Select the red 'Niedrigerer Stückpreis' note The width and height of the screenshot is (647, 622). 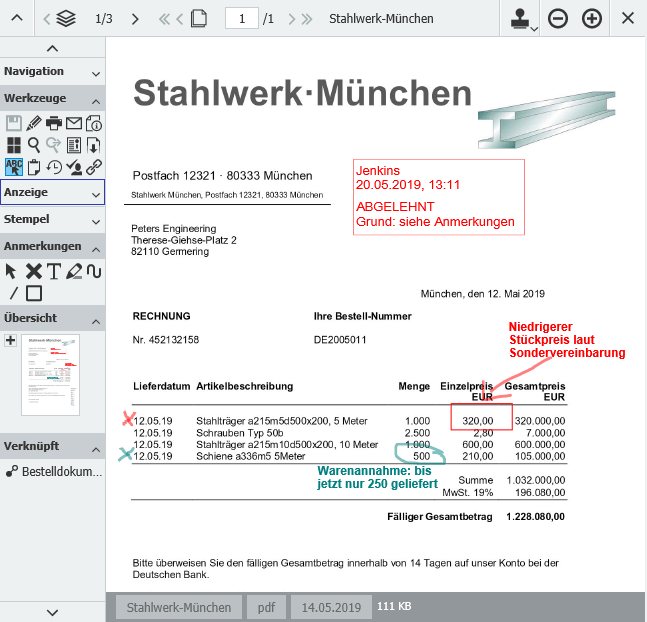[567, 340]
